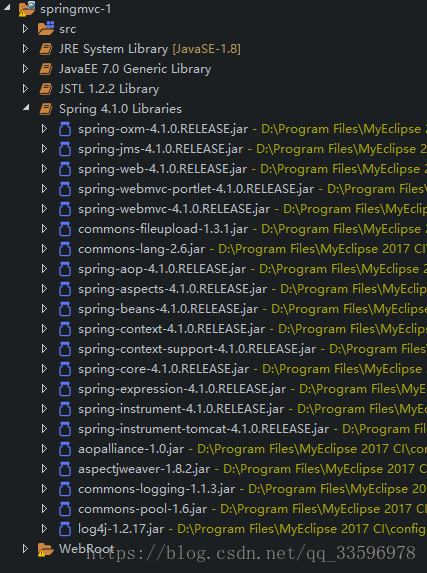The image size is (427, 573).
Task: Select spring-webmvc-portlet-4.1.0.RELEASE.jar
Action: (x=196, y=189)
